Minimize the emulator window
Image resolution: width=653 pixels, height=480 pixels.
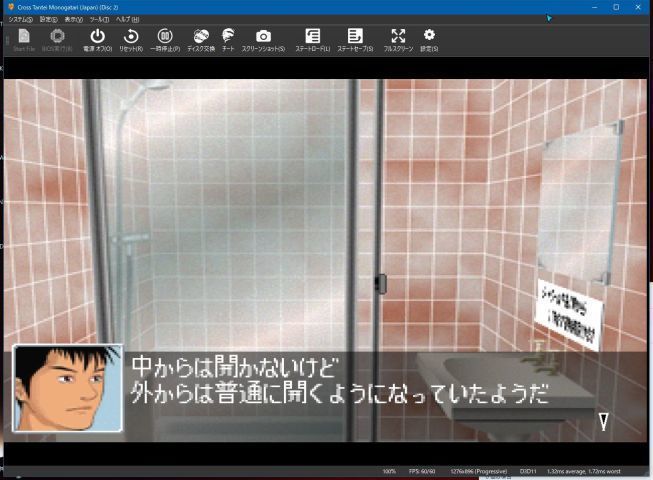point(594,7)
